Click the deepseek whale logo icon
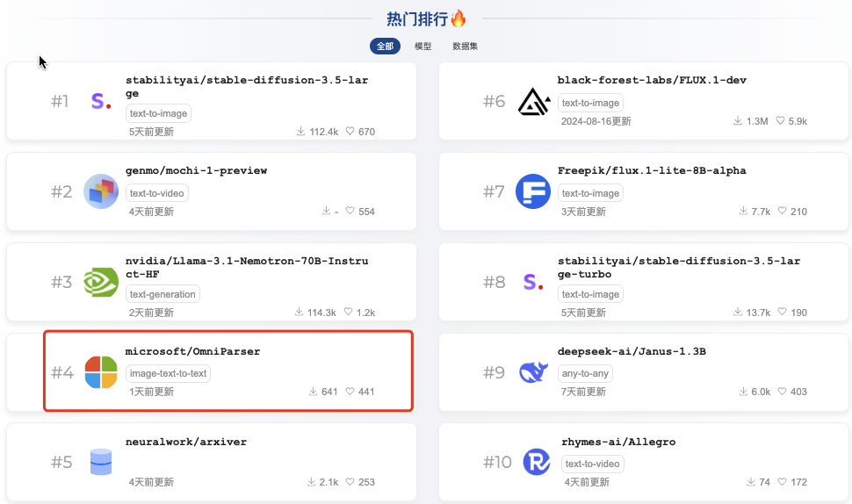The width and height of the screenshot is (852, 504). click(x=533, y=372)
